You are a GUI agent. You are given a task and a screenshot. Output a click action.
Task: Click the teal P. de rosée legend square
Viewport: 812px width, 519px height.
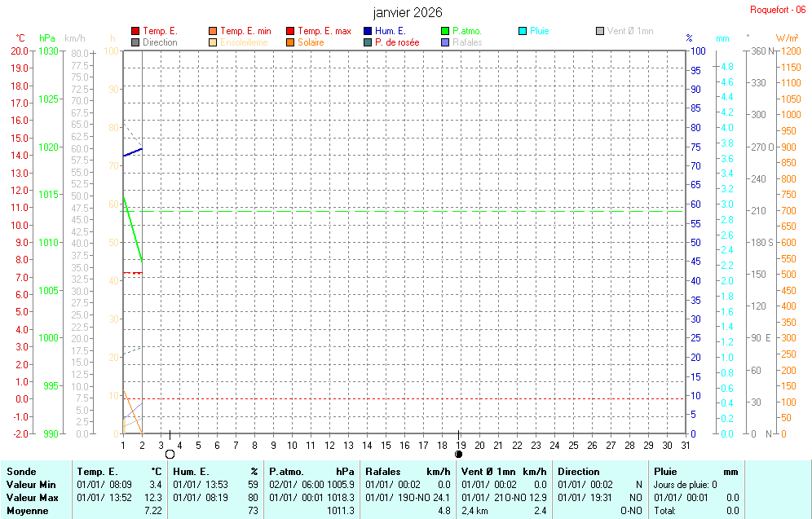point(368,42)
